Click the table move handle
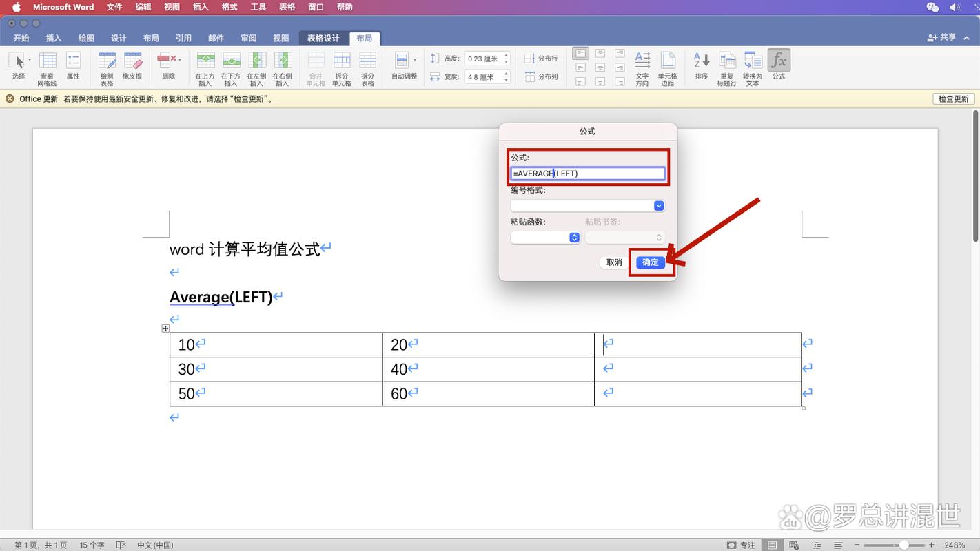Screen dimensions: 980x551 [165, 329]
